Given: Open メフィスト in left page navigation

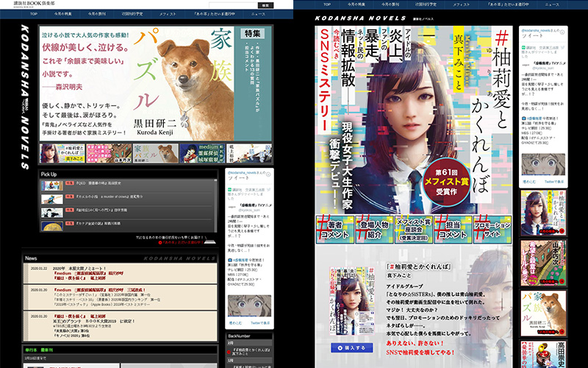Looking at the screenshot, I should coord(168,14).
